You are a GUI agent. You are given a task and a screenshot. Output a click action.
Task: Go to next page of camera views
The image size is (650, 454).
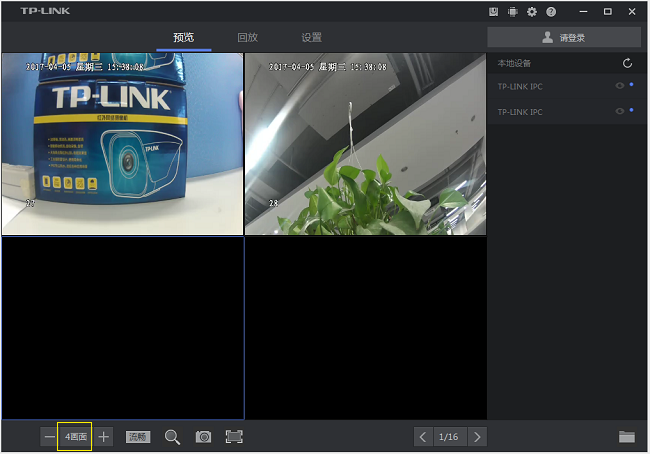tap(477, 437)
